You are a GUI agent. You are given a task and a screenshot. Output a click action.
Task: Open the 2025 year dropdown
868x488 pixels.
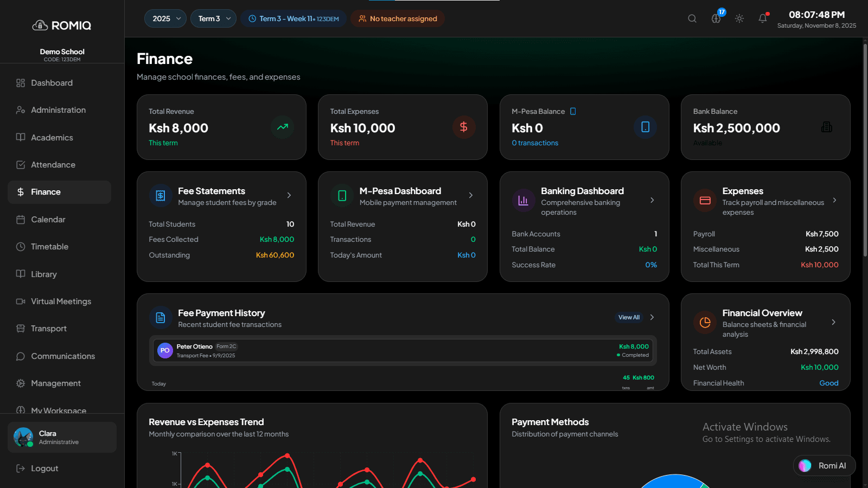(x=165, y=18)
